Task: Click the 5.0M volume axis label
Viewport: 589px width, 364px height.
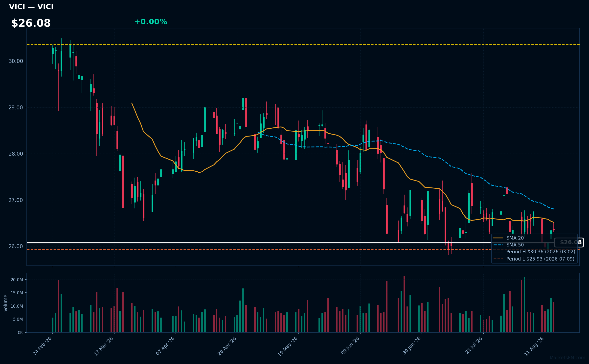Action: coord(18,319)
